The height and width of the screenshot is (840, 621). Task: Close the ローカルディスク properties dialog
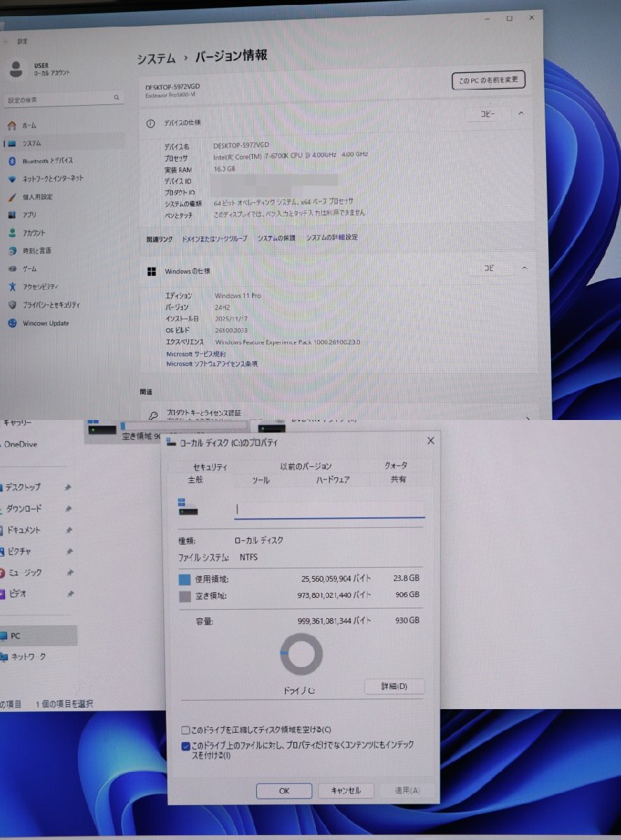(x=431, y=440)
